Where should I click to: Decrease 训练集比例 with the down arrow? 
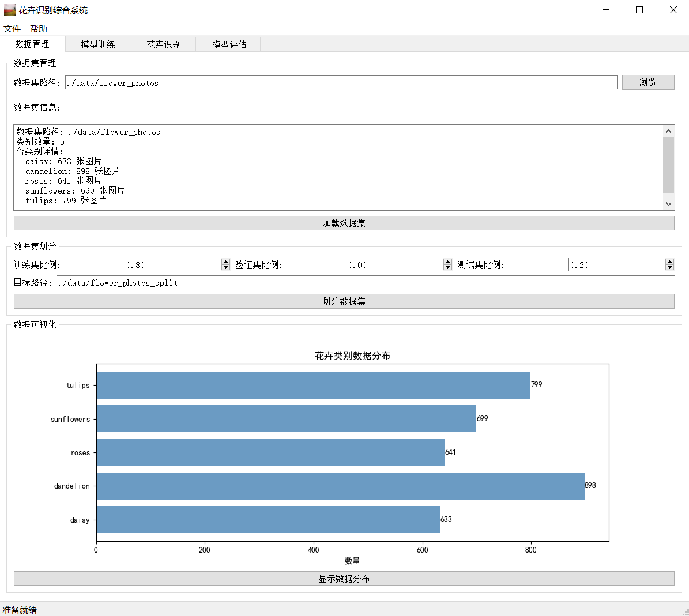point(226,268)
